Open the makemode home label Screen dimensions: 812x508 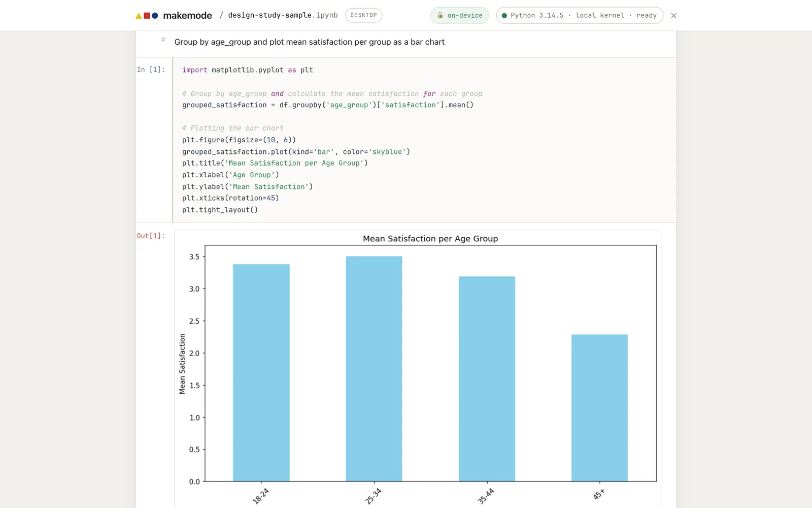click(x=187, y=16)
